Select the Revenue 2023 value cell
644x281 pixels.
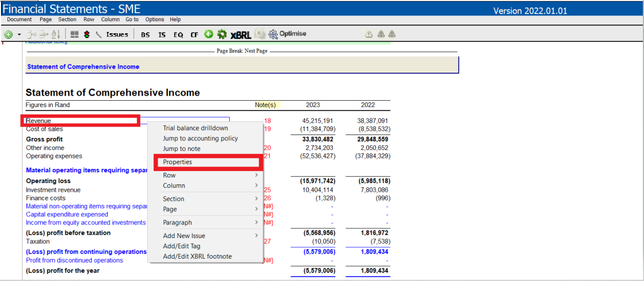[x=317, y=121]
